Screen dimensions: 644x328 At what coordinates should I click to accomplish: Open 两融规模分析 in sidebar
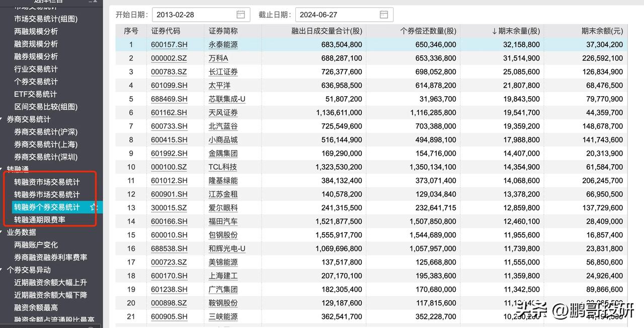point(36,31)
